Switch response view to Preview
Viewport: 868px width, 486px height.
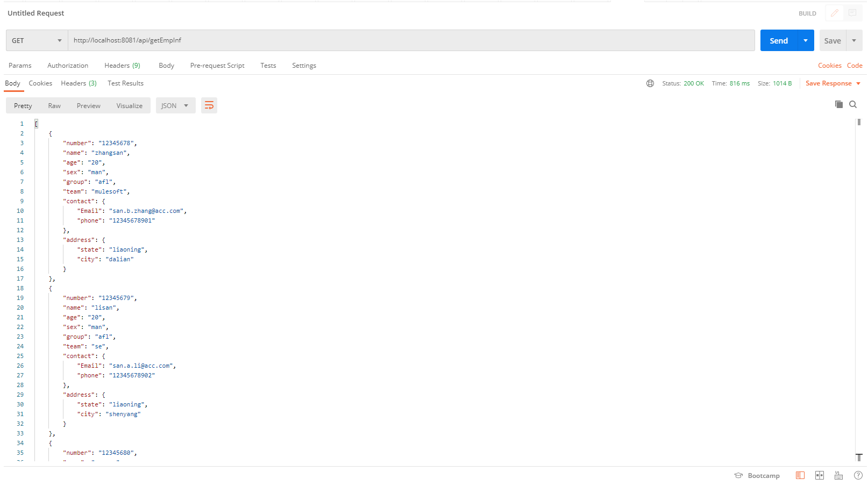[x=88, y=105]
